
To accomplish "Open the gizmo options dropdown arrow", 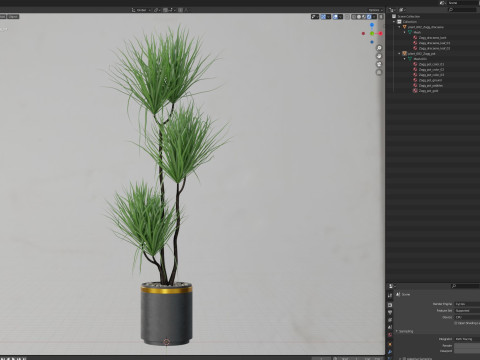I will [328, 17].
